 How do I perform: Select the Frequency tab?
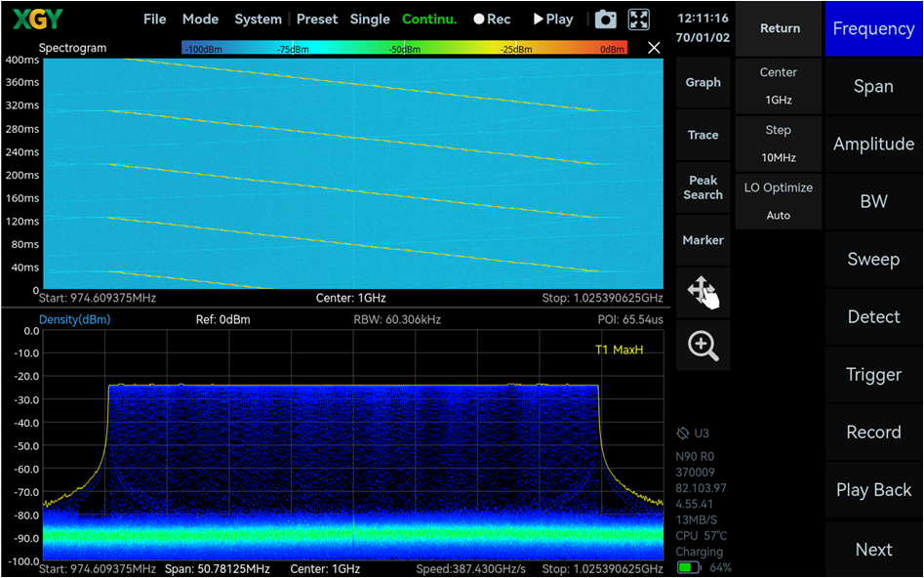click(x=874, y=28)
